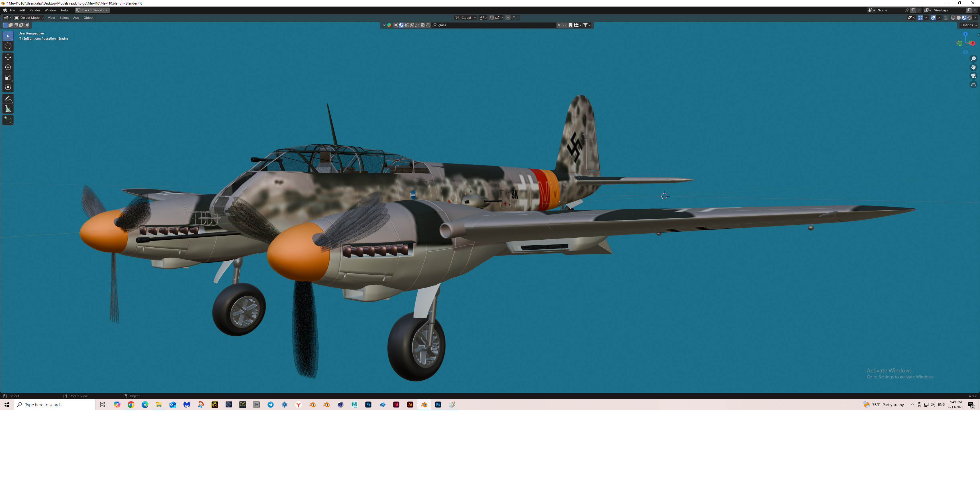Open Global transform orientation dropdown

466,17
